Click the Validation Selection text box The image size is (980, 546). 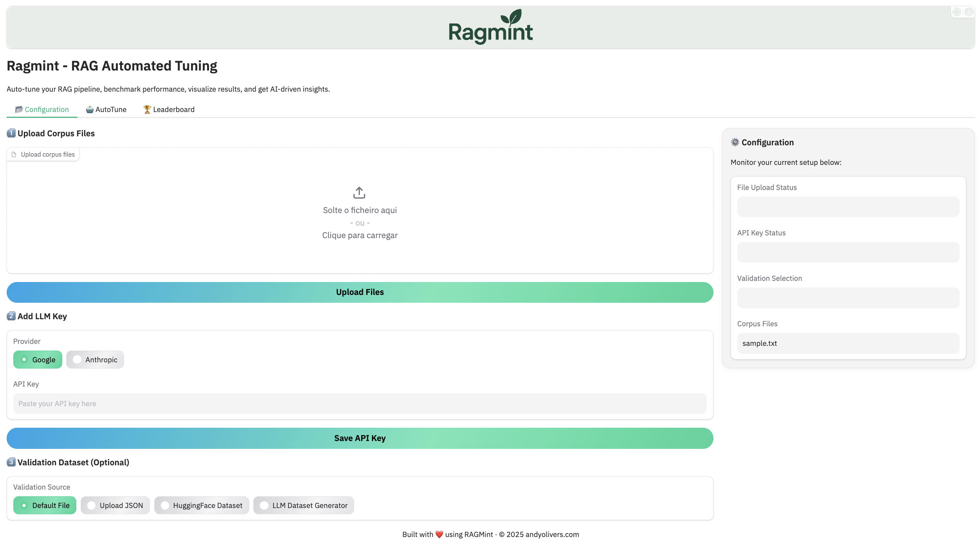[x=848, y=298]
